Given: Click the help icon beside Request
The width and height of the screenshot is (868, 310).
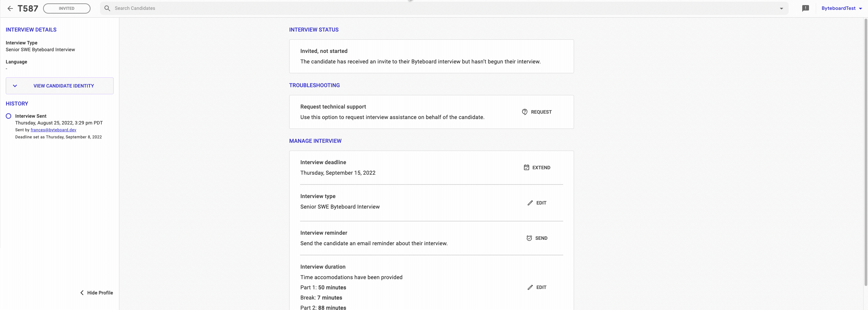Looking at the screenshot, I should tap(525, 112).
